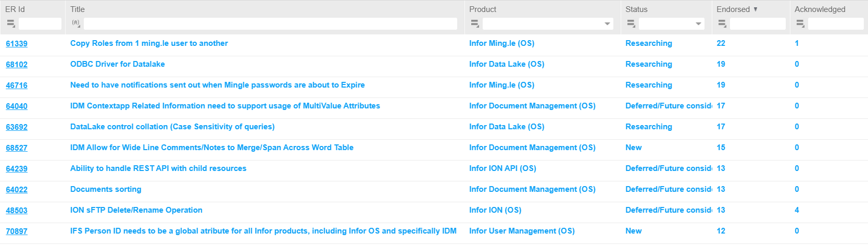Click endorsed count 12
The image size is (868, 245).
tap(721, 231)
